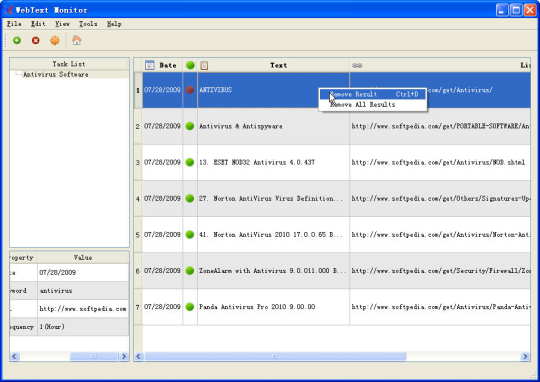Select row number 4 header
540x382 pixels.
(138, 199)
